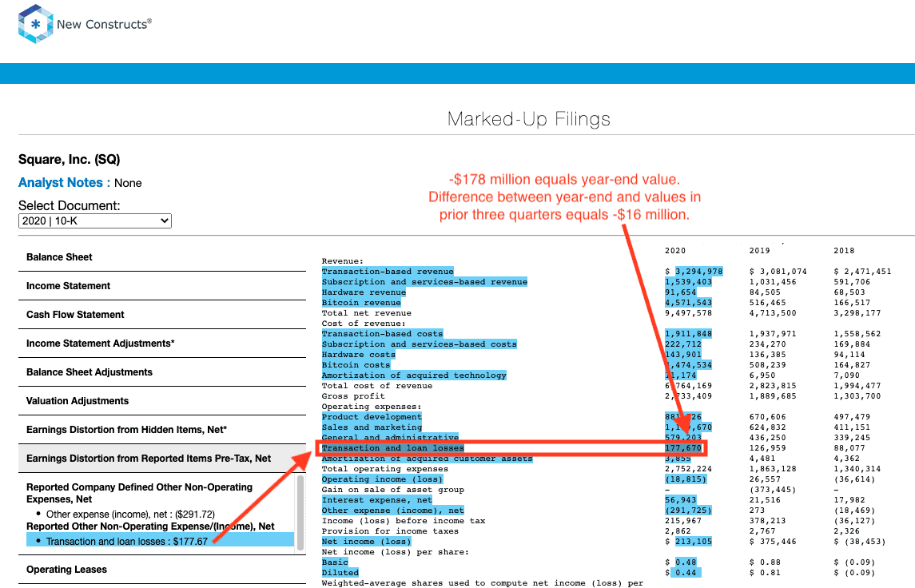915x588 pixels.
Task: Click the Bitcoin costs label
Action: click(x=356, y=365)
